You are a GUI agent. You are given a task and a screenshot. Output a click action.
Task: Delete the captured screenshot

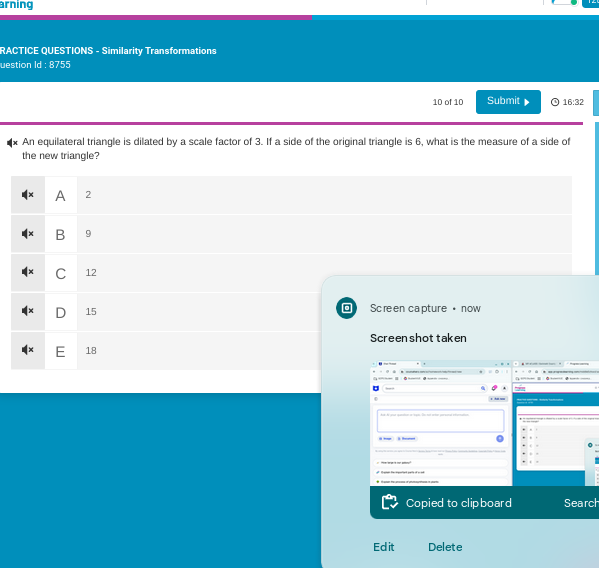pyautogui.click(x=445, y=547)
